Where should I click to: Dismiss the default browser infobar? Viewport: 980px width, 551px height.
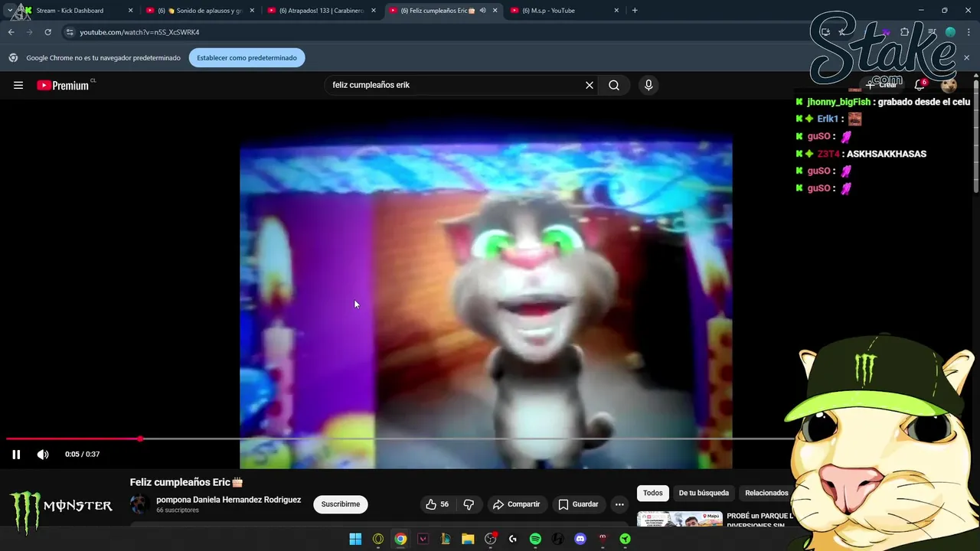click(966, 58)
